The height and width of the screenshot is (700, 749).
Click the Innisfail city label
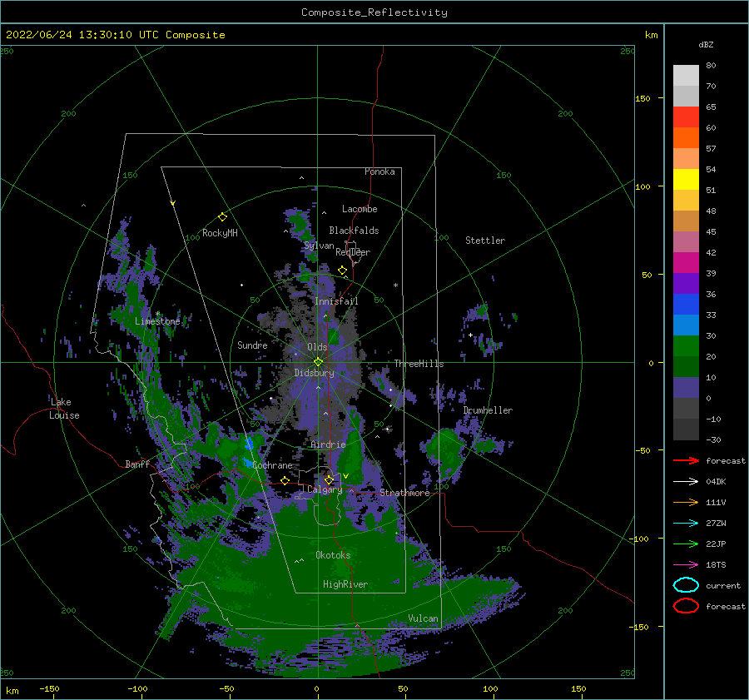coord(336,301)
